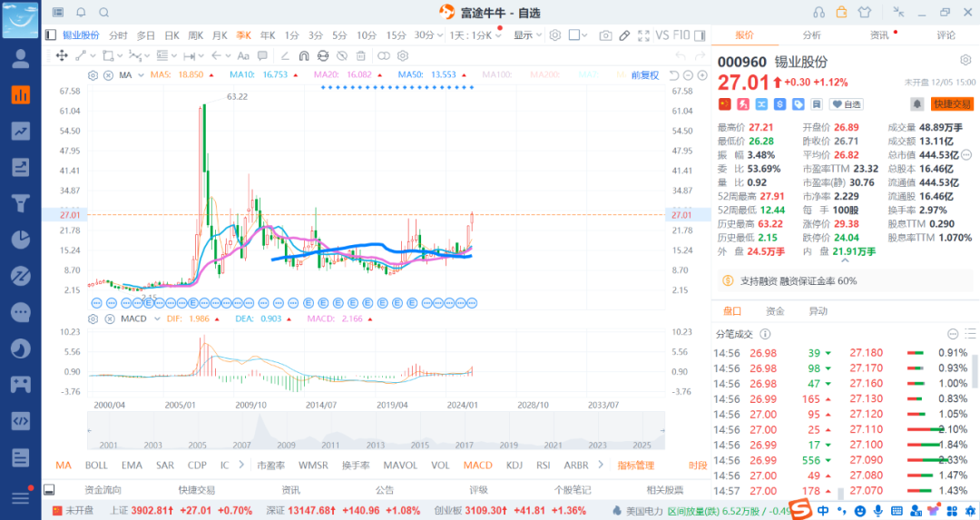The height and width of the screenshot is (520, 980).
Task: Open the 显示 display dropdown
Action: click(527, 35)
